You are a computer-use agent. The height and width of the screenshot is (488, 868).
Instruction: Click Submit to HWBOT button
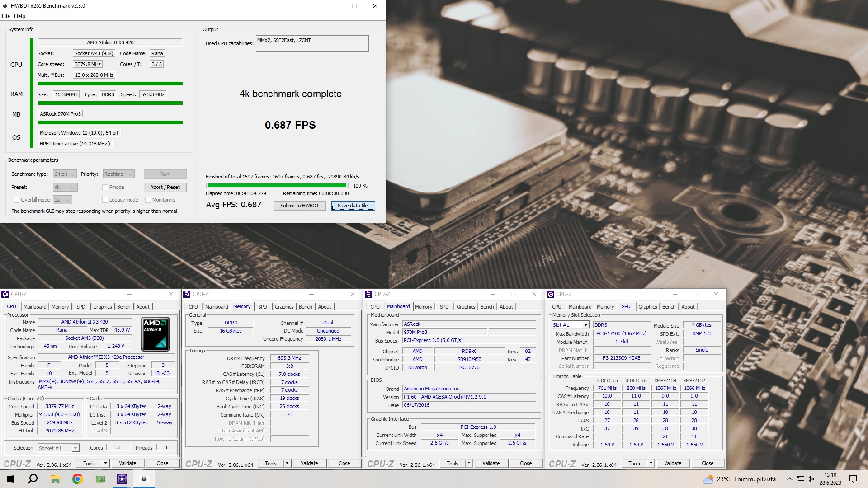click(x=299, y=206)
